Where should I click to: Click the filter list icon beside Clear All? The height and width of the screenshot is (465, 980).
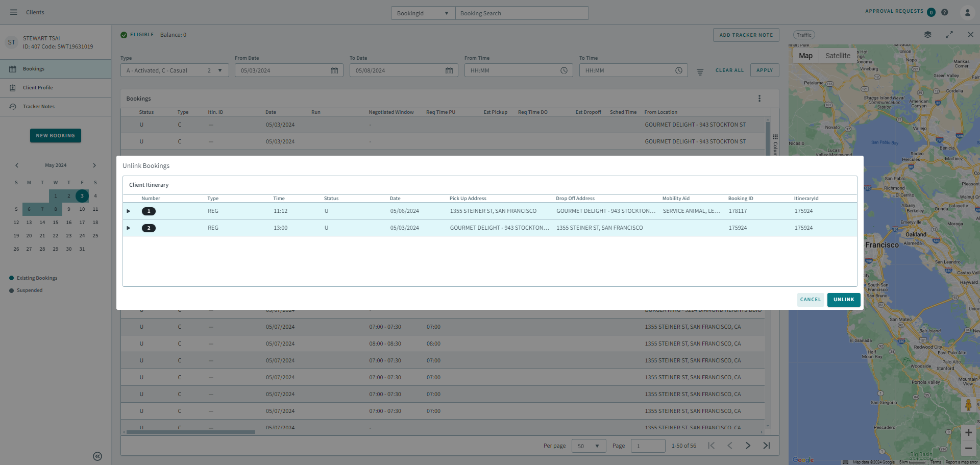point(700,71)
